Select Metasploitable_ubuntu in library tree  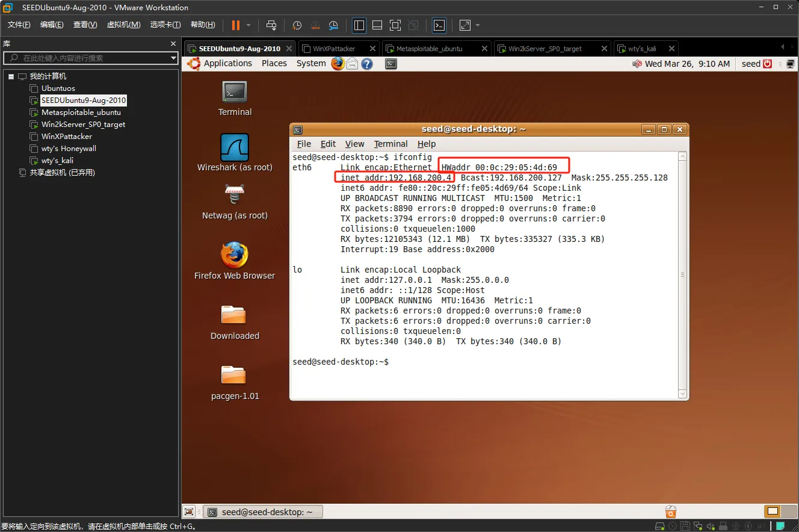pyautogui.click(x=81, y=113)
